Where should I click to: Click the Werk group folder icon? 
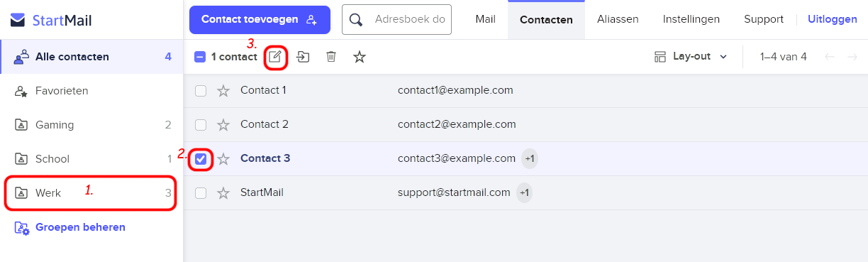[21, 193]
